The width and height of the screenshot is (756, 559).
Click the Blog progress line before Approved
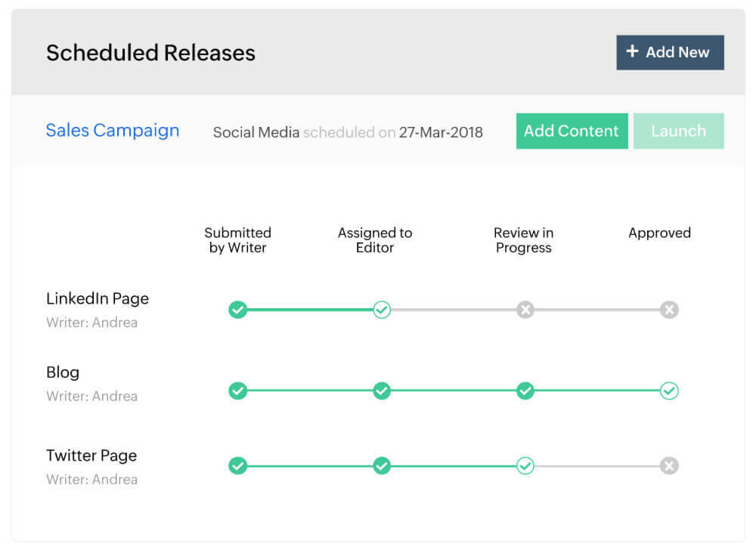point(597,391)
